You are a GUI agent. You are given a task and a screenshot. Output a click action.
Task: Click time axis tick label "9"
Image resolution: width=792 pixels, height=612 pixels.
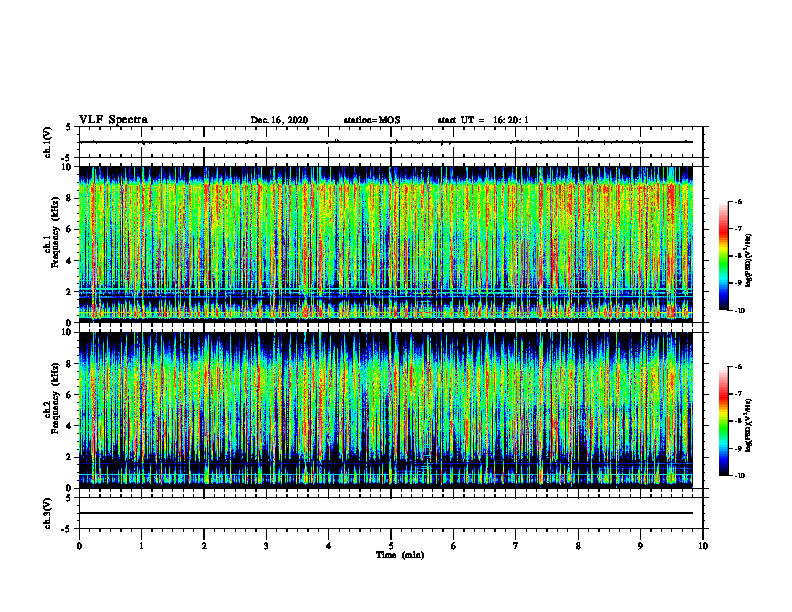coord(640,546)
